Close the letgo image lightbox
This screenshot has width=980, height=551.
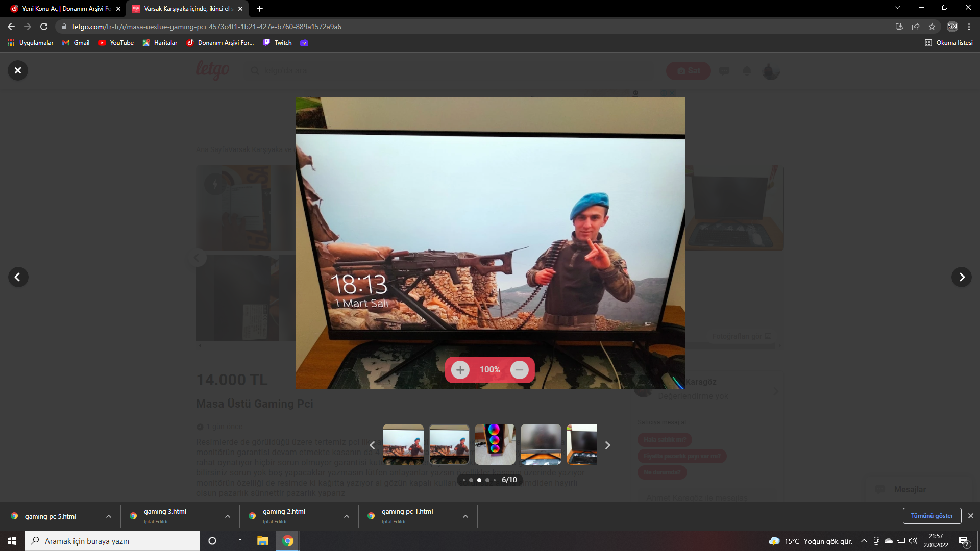pyautogui.click(x=18, y=70)
